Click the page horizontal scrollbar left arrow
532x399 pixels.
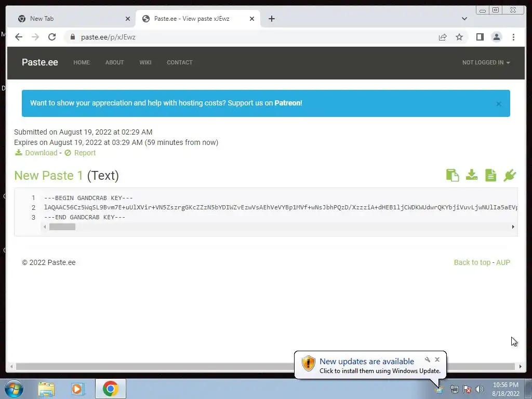(11, 366)
